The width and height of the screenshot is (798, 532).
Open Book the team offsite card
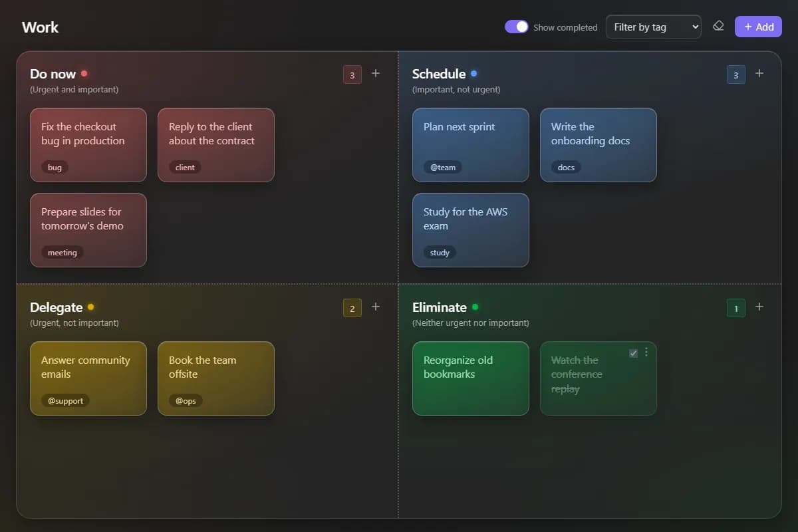pyautogui.click(x=216, y=378)
